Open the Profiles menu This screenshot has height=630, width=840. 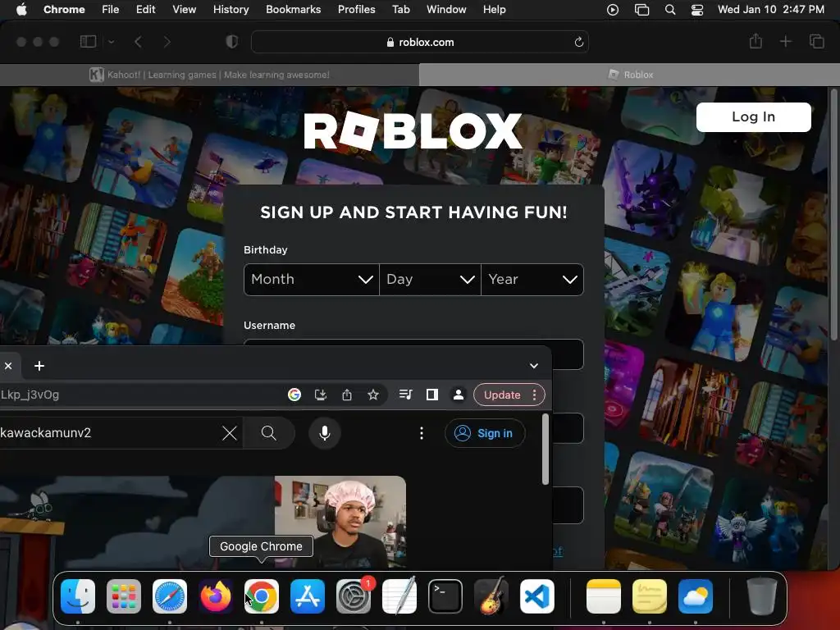356,10
